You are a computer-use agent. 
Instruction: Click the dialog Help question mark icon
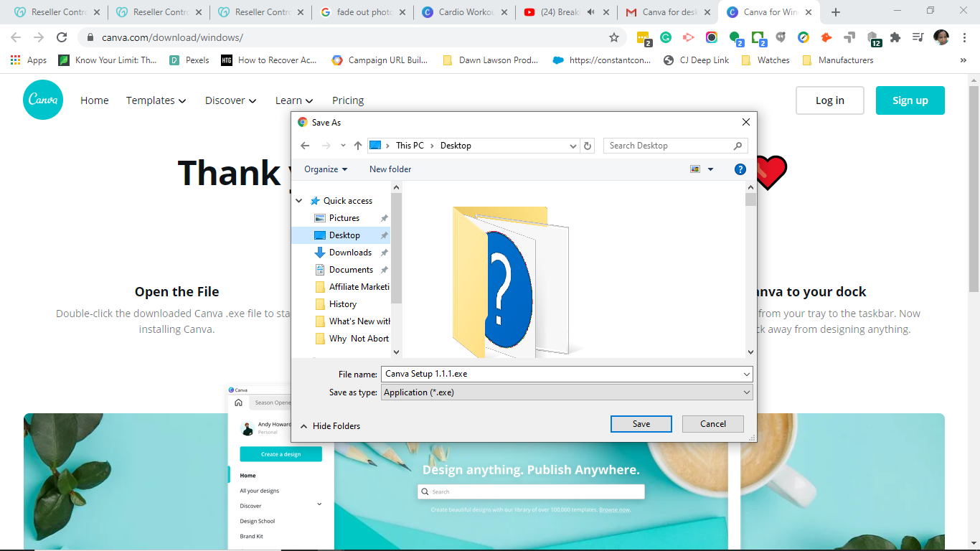(740, 169)
